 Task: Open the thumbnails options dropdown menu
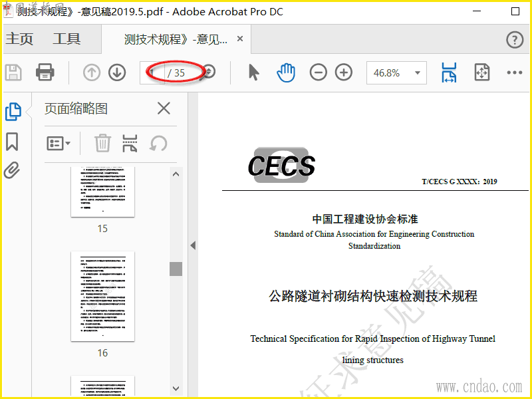[x=59, y=143]
